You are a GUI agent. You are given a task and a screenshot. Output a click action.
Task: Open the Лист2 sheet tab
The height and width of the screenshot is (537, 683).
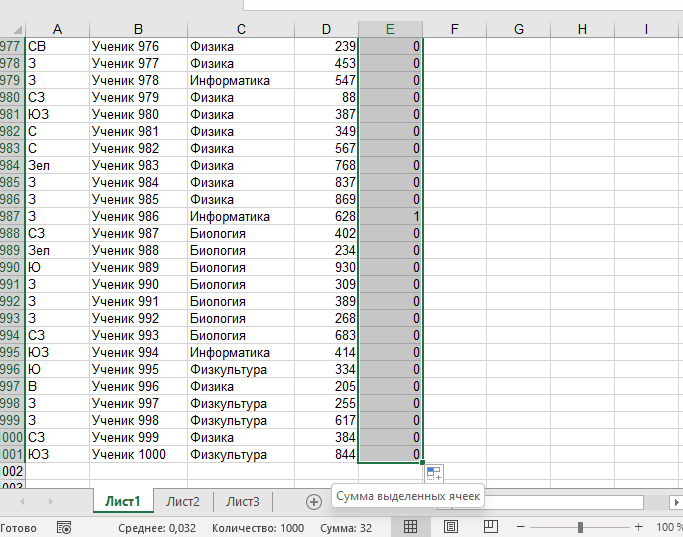tap(183, 502)
